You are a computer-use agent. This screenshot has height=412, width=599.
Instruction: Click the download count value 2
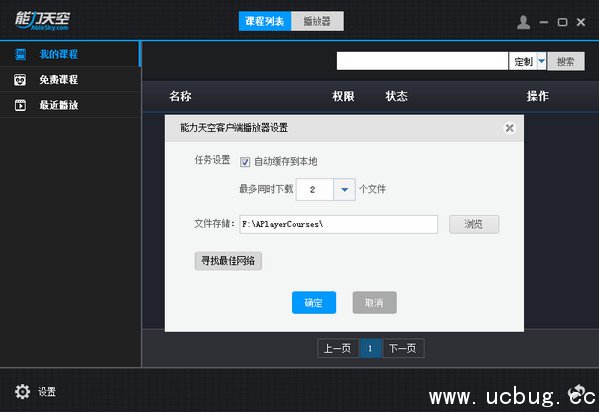pos(314,189)
